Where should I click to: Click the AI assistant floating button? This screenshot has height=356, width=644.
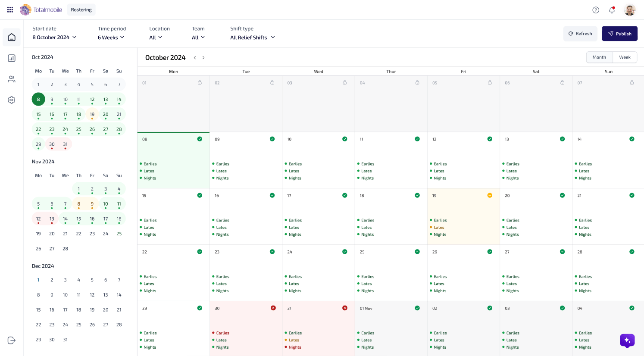[627, 340]
